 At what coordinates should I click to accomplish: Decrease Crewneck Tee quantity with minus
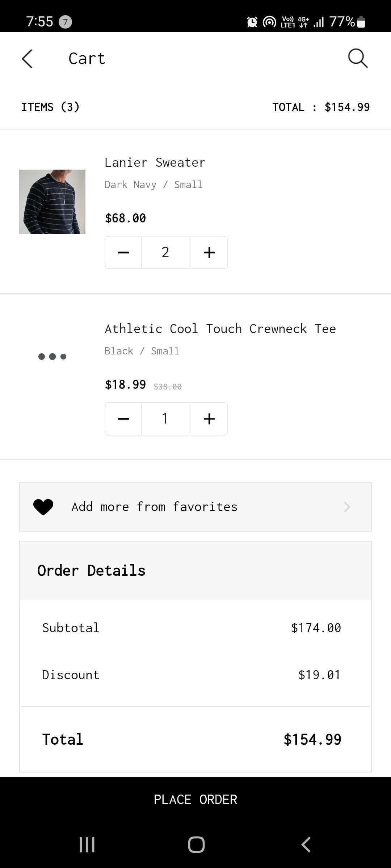pyautogui.click(x=123, y=419)
